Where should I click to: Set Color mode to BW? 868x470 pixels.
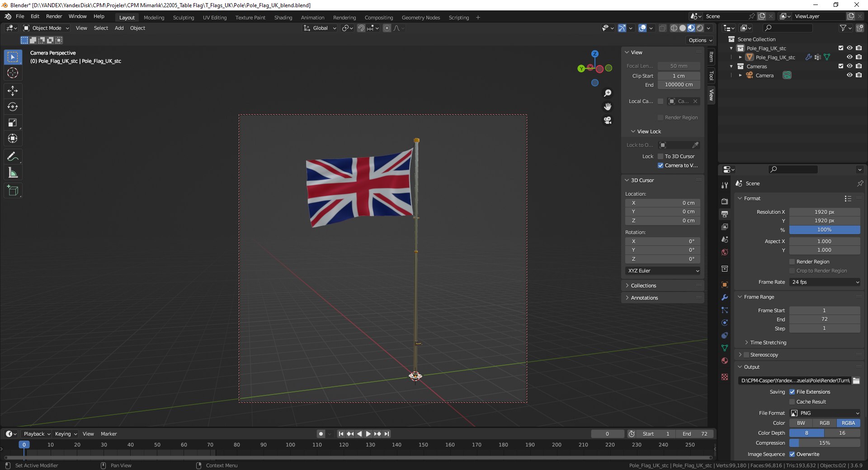coord(801,423)
